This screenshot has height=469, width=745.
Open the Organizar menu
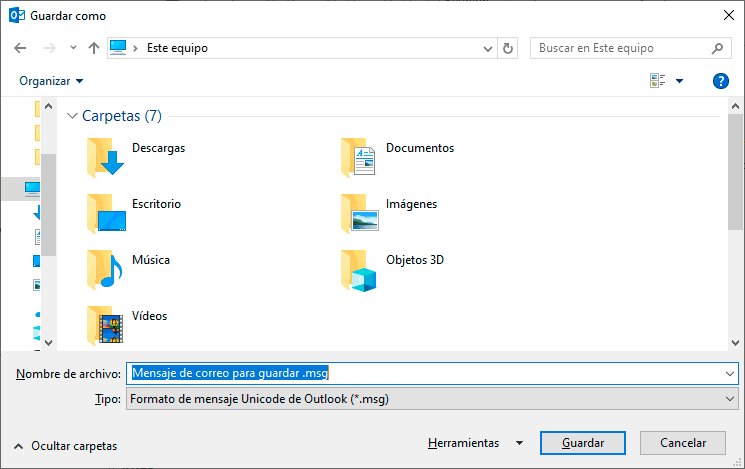coord(51,81)
